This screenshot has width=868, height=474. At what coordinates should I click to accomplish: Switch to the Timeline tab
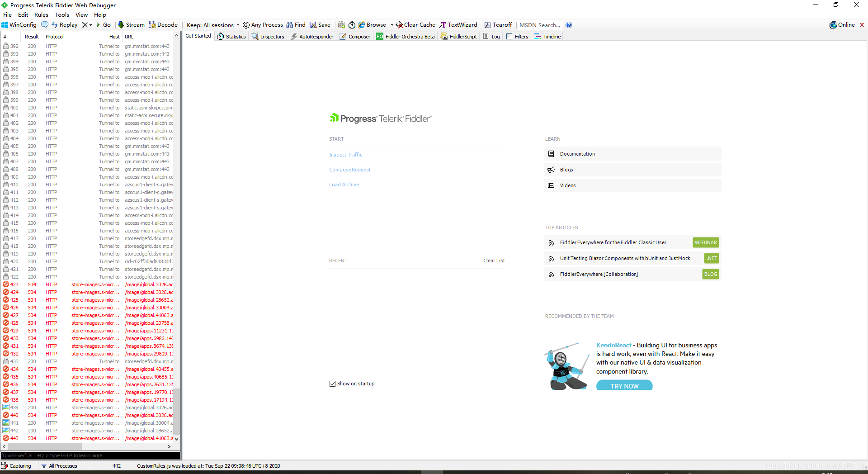coord(547,37)
